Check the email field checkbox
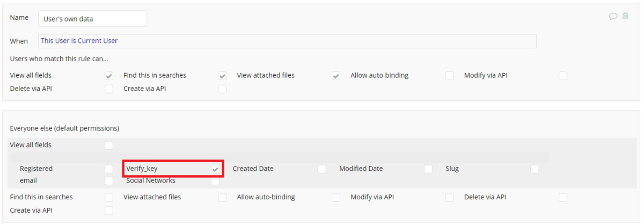The height and width of the screenshot is (224, 644). coord(109,180)
